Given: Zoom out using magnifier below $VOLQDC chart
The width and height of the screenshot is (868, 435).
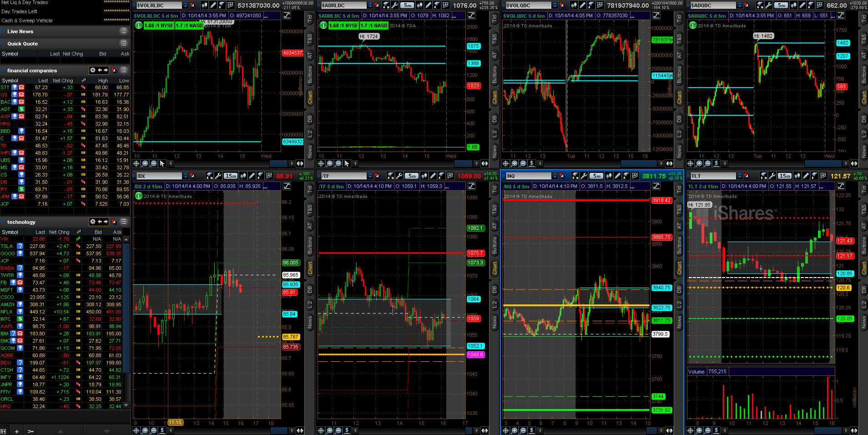Looking at the screenshot, I should coord(523,163).
